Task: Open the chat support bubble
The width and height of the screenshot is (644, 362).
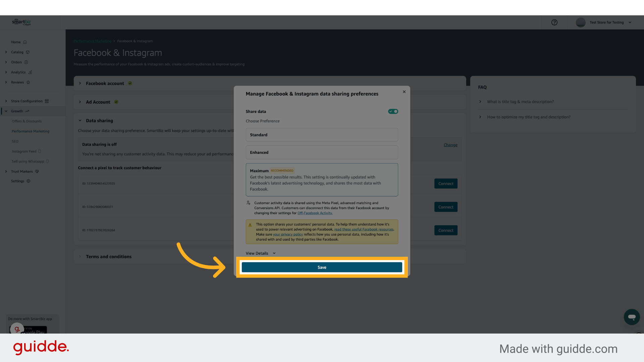Action: (x=632, y=317)
